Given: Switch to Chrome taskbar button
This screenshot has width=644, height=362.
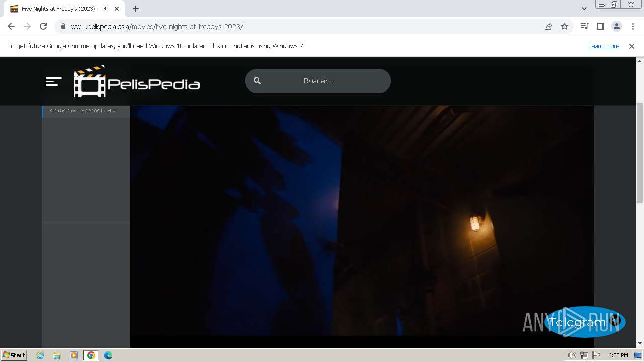Looking at the screenshot, I should click(x=91, y=355).
